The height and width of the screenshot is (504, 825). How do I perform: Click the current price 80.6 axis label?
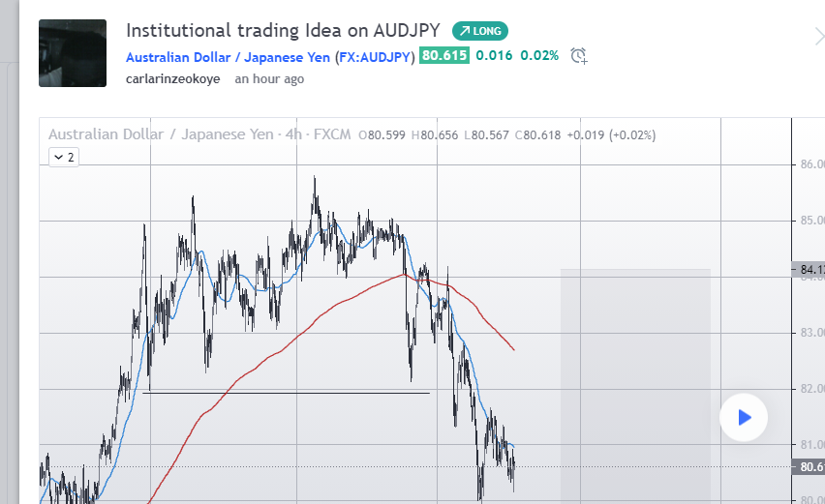[x=810, y=466]
